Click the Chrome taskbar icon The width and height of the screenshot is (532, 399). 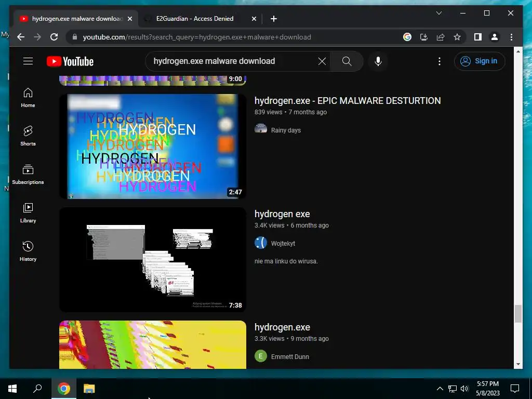coord(64,389)
